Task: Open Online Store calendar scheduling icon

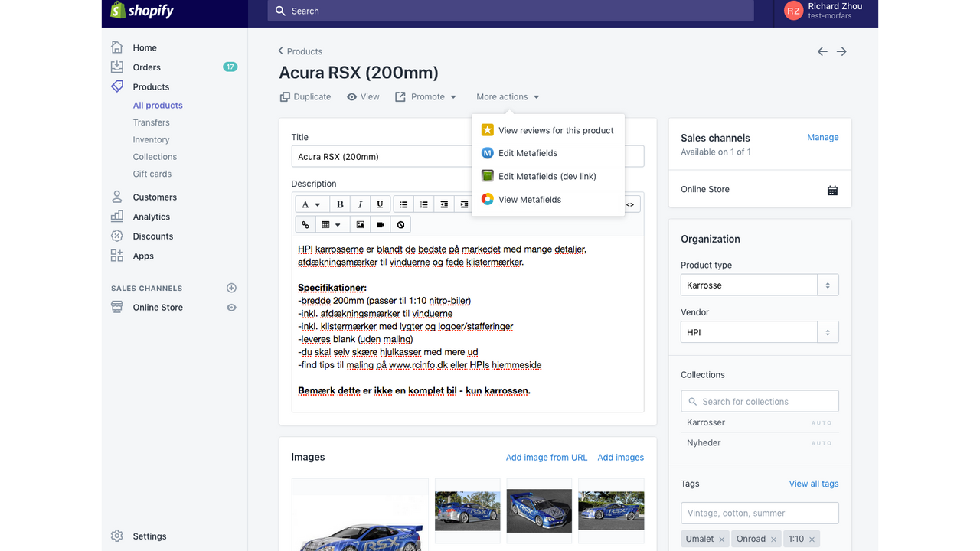Action: pyautogui.click(x=833, y=190)
